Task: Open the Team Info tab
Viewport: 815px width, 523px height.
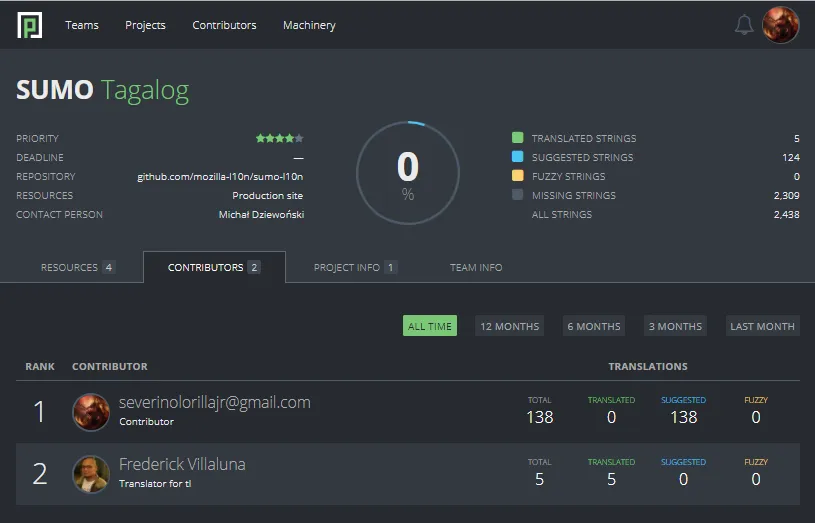Action: click(476, 267)
